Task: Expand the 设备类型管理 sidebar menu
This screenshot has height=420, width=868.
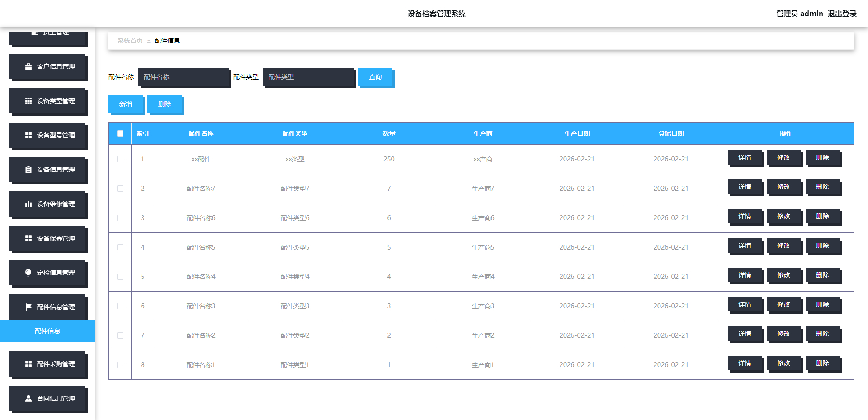Action: pos(48,101)
